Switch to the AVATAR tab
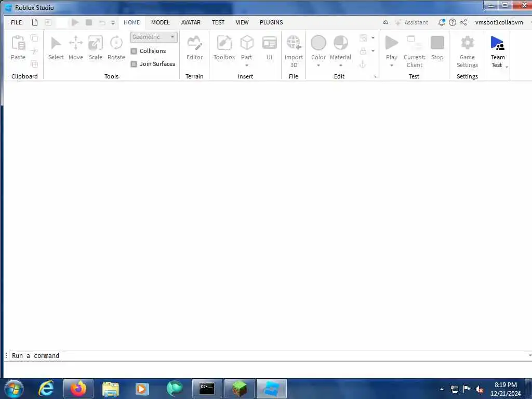 tap(191, 22)
